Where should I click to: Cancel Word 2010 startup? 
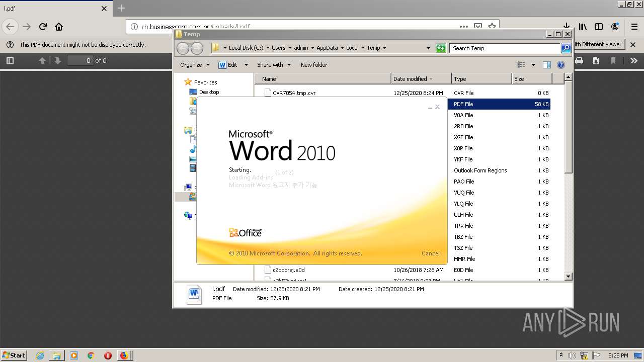point(431,253)
